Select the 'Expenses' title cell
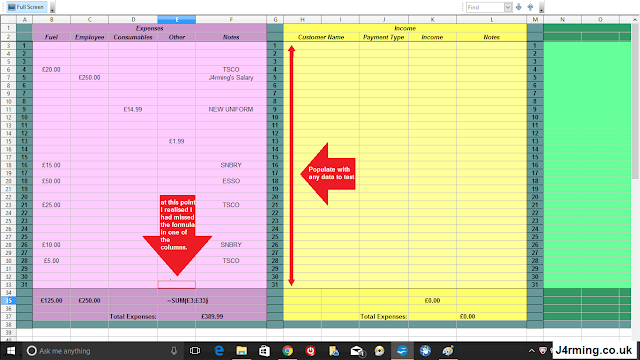The image size is (640, 360). pyautogui.click(x=149, y=28)
